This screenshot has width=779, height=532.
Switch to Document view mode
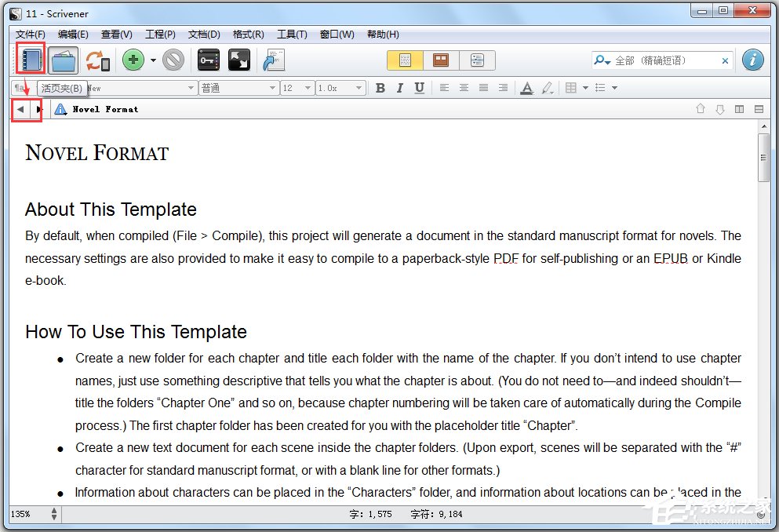(x=405, y=60)
